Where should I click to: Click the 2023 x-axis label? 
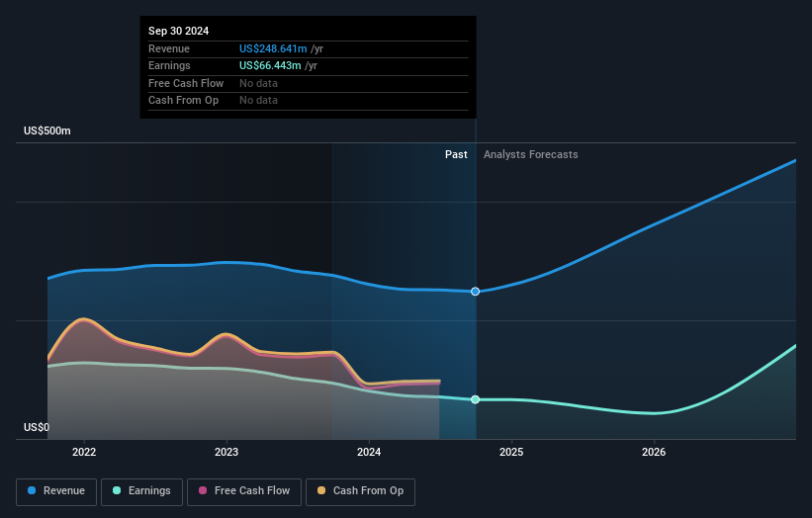(226, 453)
